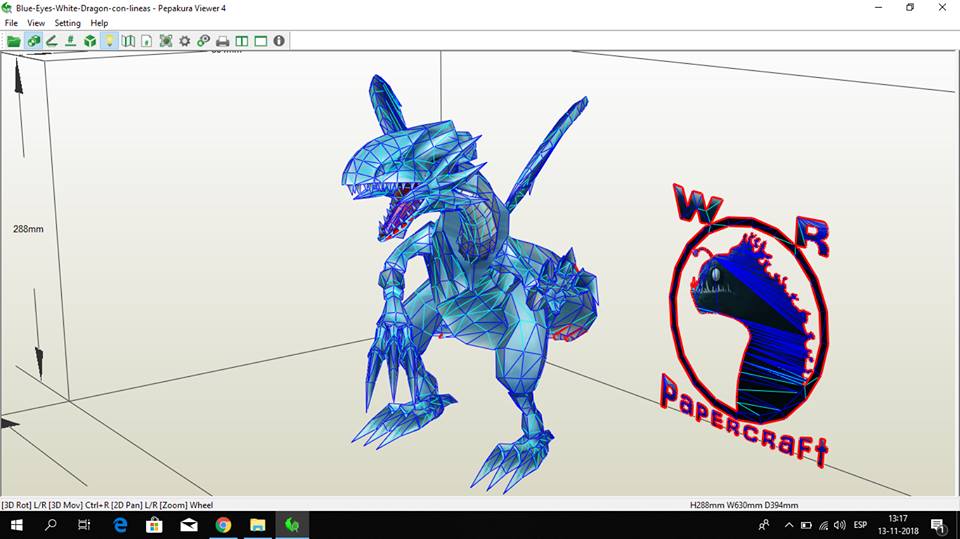Viewport: 960px width, 539px height.
Task: Open the gear settings icon
Action: click(184, 41)
